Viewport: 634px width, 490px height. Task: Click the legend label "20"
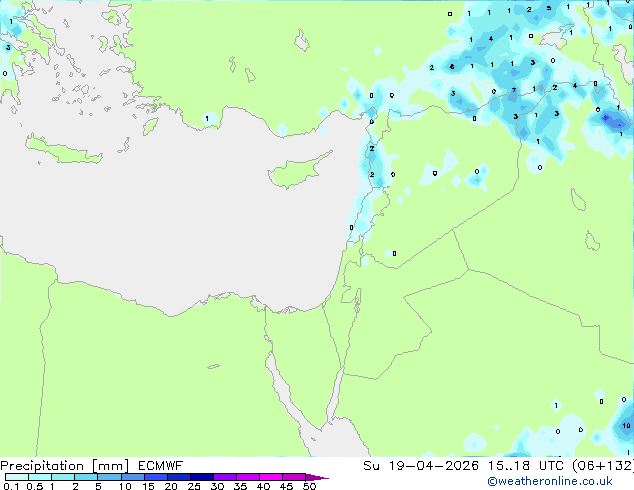[171, 486]
